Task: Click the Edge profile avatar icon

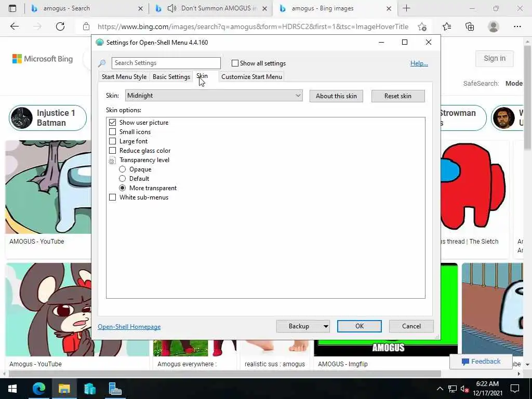Action: tap(494, 26)
